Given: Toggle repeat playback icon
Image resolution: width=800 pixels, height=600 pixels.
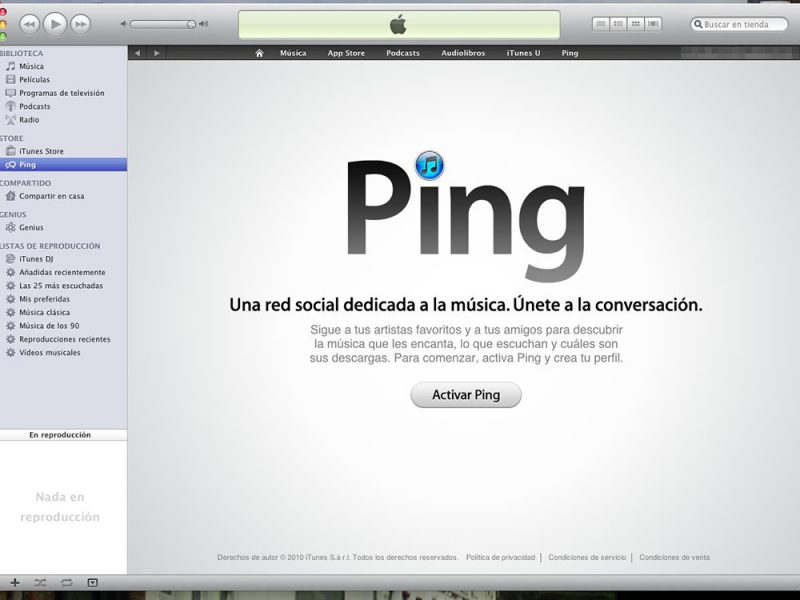Looking at the screenshot, I should tap(67, 583).
